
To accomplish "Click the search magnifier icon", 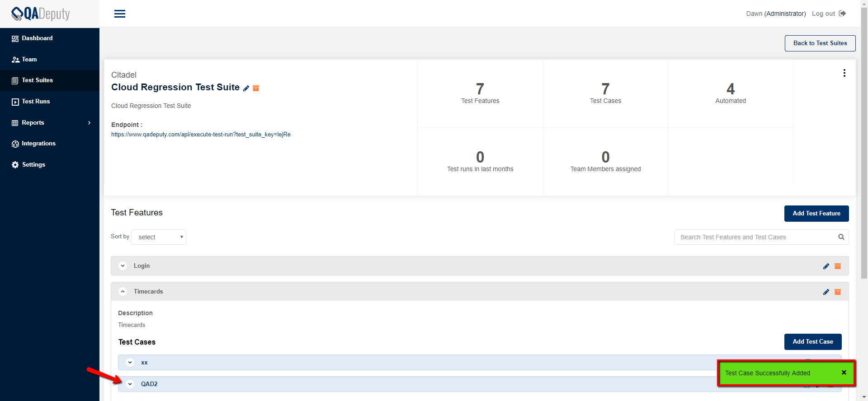I will (841, 237).
